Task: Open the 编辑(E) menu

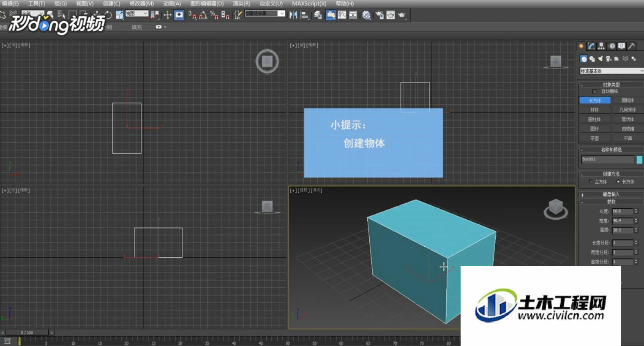Action: [x=10, y=4]
